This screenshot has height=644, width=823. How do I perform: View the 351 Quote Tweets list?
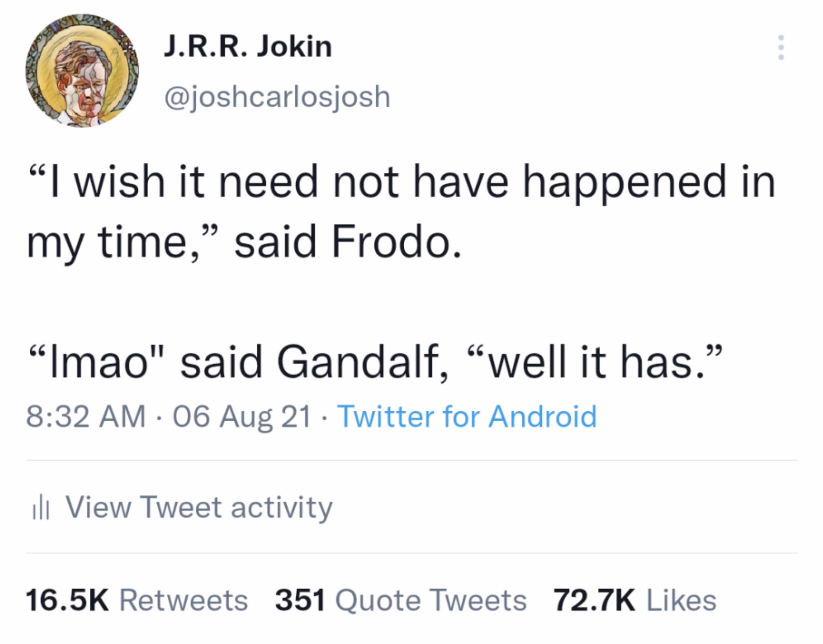[401, 601]
